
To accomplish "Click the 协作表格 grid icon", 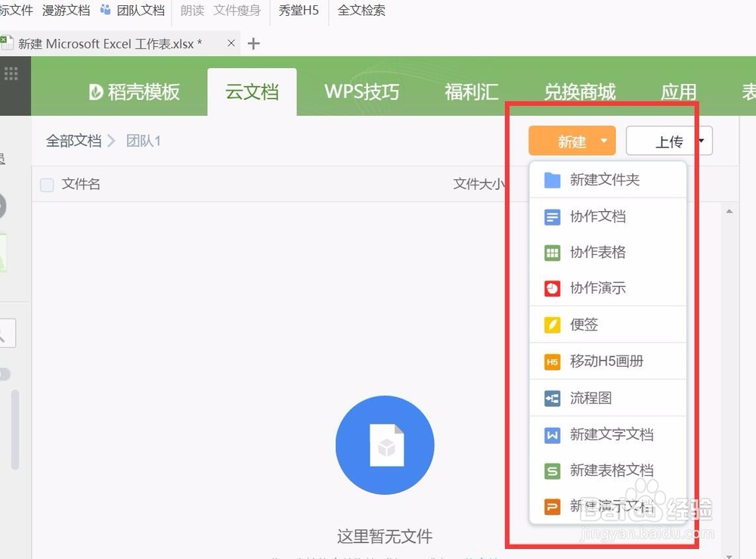I will (552, 253).
